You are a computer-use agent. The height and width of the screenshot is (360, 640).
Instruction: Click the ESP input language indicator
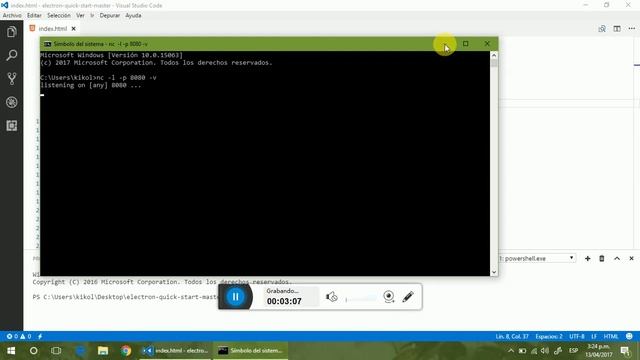point(573,351)
